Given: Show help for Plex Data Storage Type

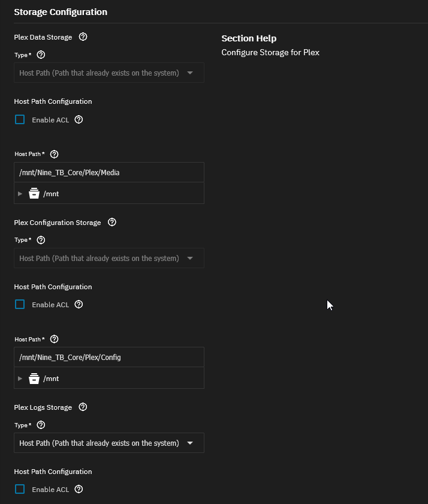Looking at the screenshot, I should [x=41, y=55].
